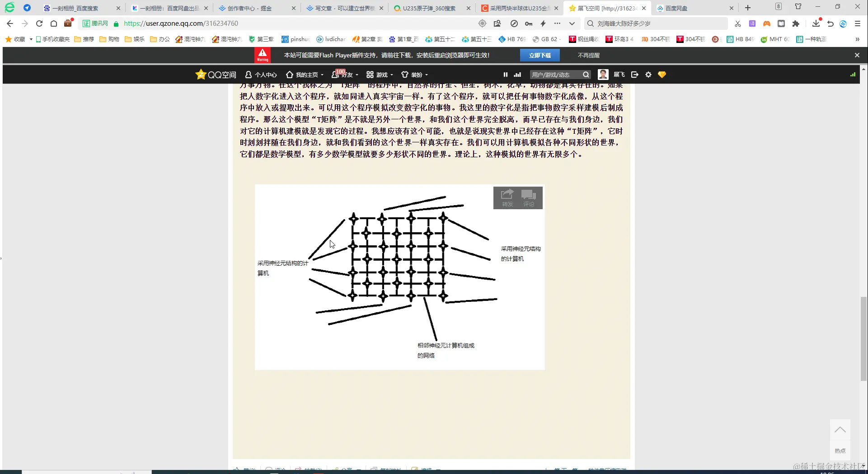Click the pause music icon in navbar
Screen dimensions: 868x474
pos(505,75)
